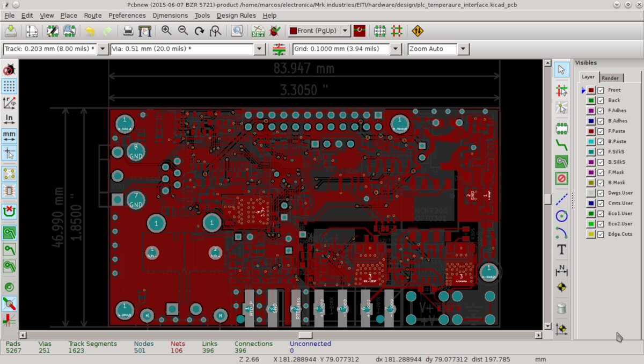Select the Cmts.User layer name

(x=620, y=203)
